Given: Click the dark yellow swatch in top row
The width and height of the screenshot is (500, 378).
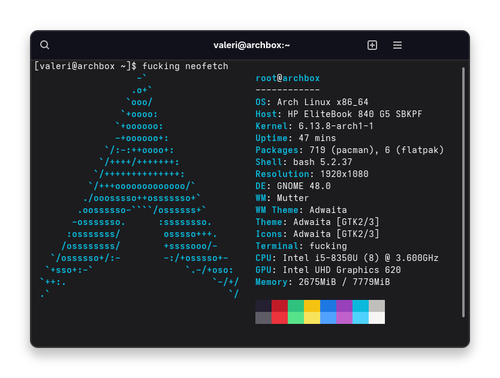Looking at the screenshot, I should coord(312,306).
